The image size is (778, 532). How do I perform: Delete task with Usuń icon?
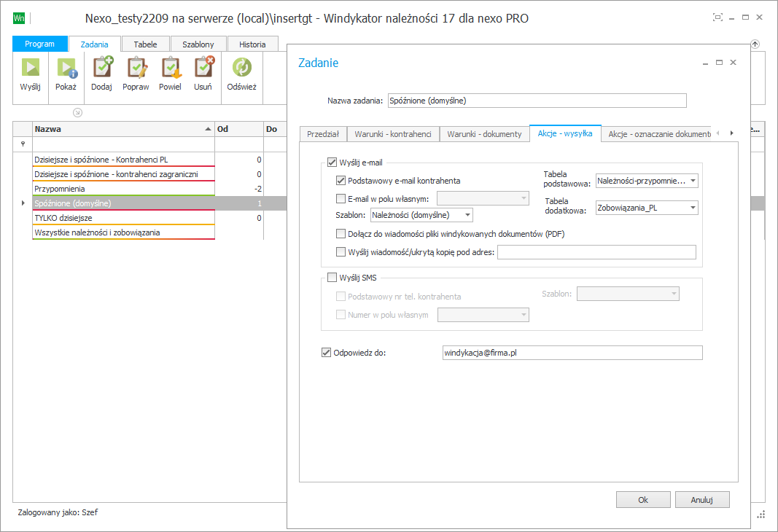[203, 68]
